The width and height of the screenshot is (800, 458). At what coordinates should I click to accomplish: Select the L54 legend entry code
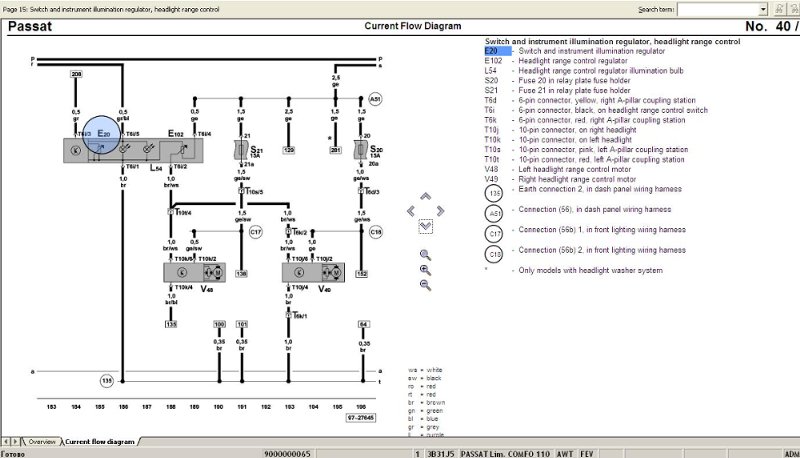490,71
